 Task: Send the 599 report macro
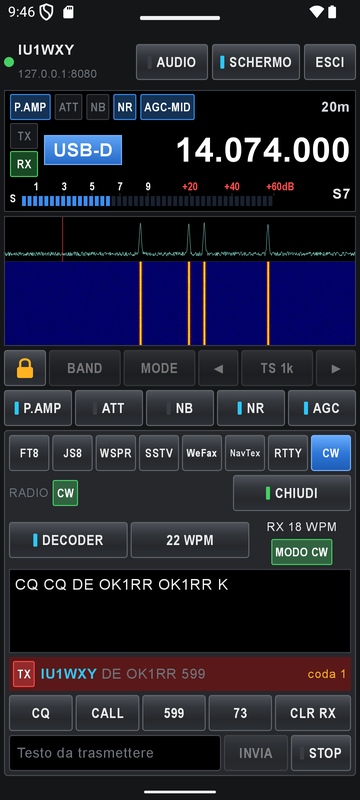(x=174, y=713)
